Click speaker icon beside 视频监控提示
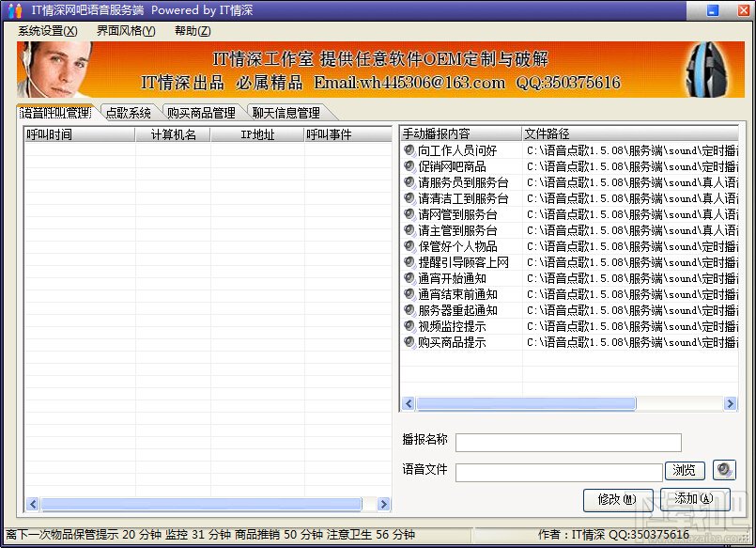 [x=409, y=326]
